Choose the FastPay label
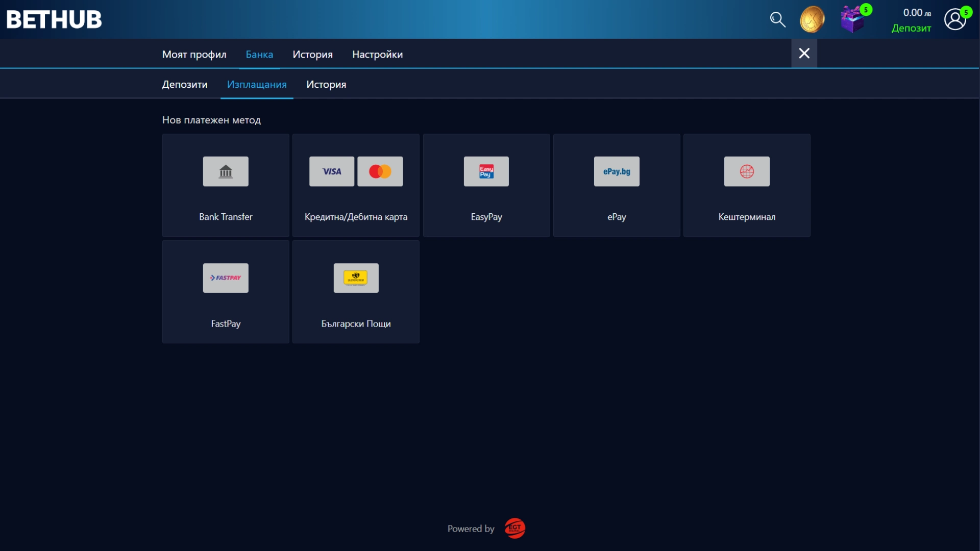This screenshot has height=551, width=980. point(226,323)
